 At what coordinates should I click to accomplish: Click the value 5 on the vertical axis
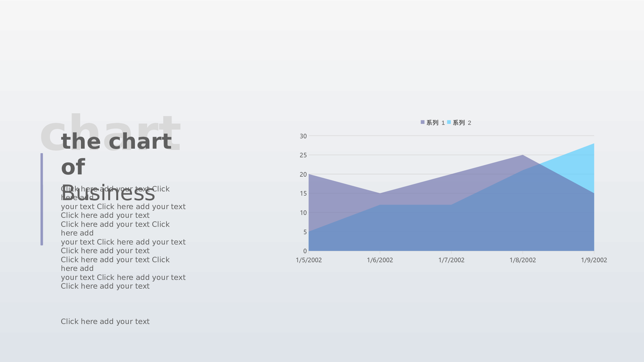[305, 232]
